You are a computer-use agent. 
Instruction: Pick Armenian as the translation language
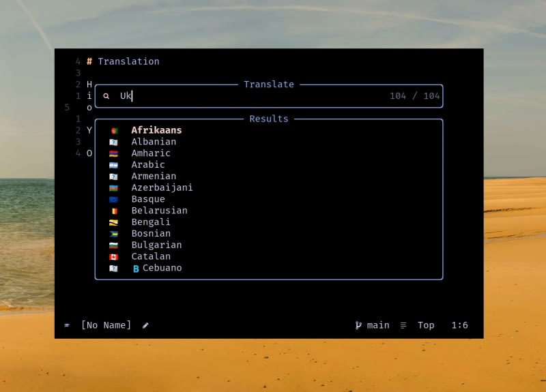coord(154,176)
